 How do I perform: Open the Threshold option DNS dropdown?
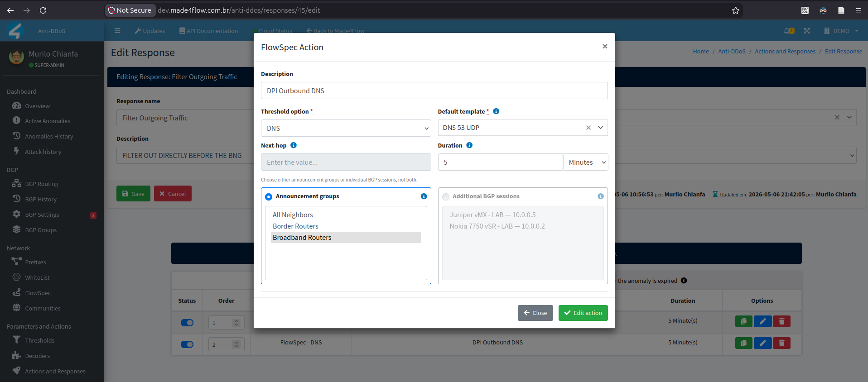[346, 128]
